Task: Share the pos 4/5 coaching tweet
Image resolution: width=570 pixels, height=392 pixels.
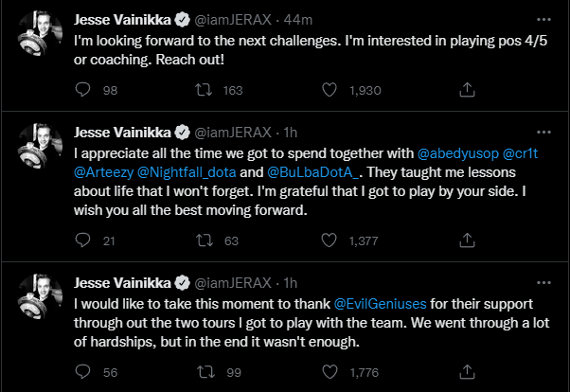Action: click(466, 89)
